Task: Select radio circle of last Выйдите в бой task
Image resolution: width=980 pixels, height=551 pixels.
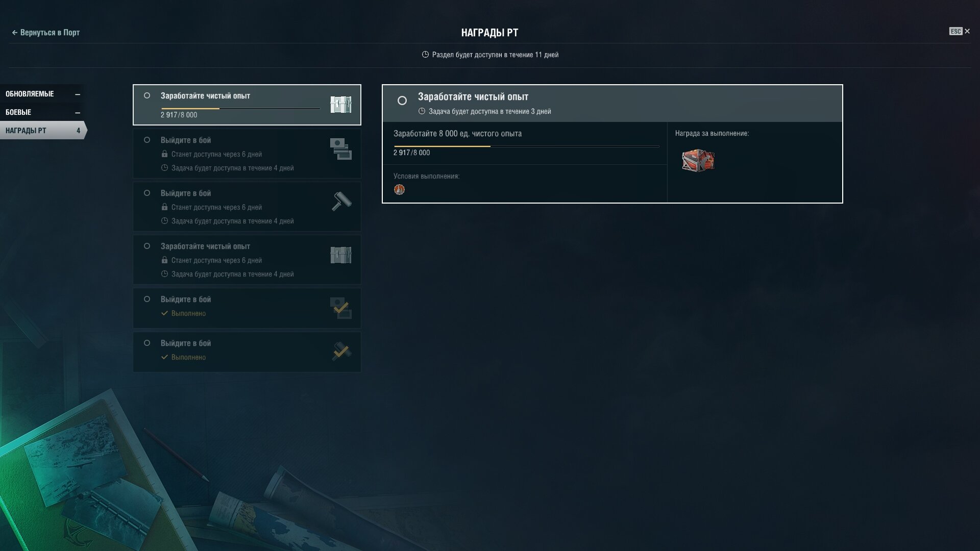Action: (147, 343)
